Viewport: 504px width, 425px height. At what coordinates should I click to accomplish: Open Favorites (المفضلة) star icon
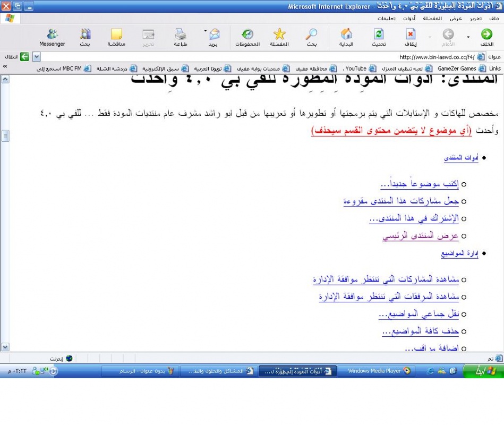coord(279,35)
